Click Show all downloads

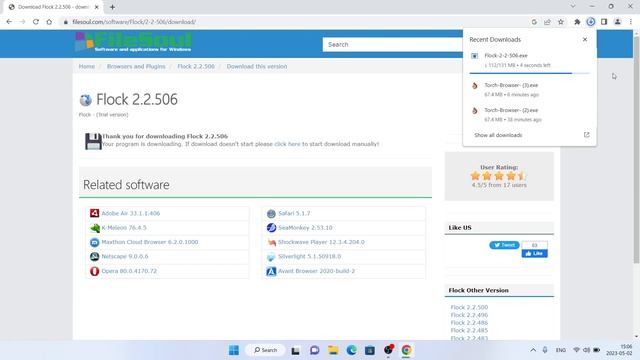click(x=498, y=135)
